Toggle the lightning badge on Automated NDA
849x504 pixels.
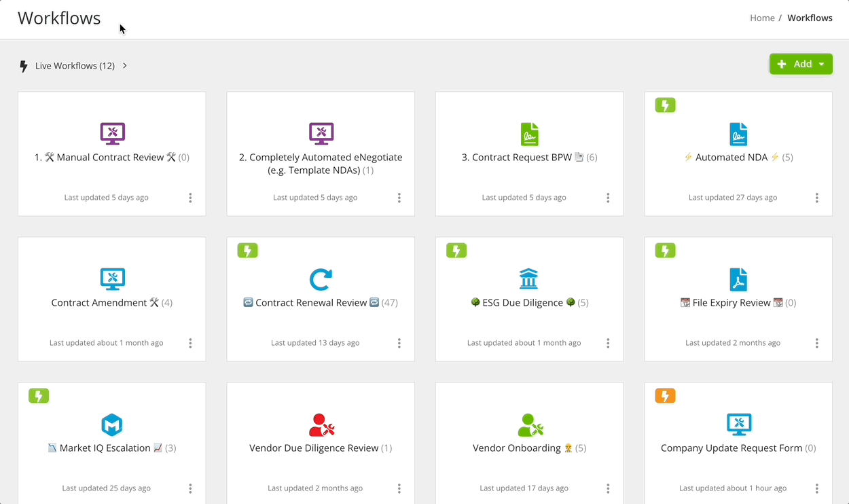665,105
